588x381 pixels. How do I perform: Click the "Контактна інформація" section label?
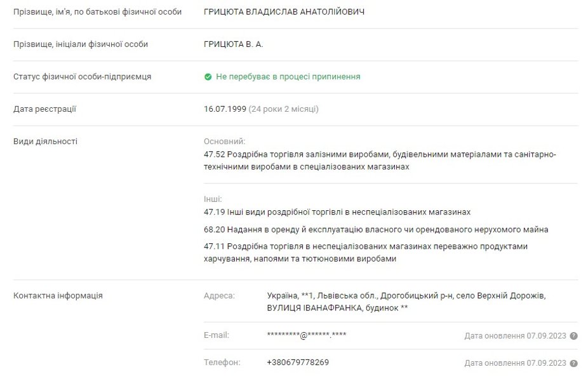(x=58, y=296)
